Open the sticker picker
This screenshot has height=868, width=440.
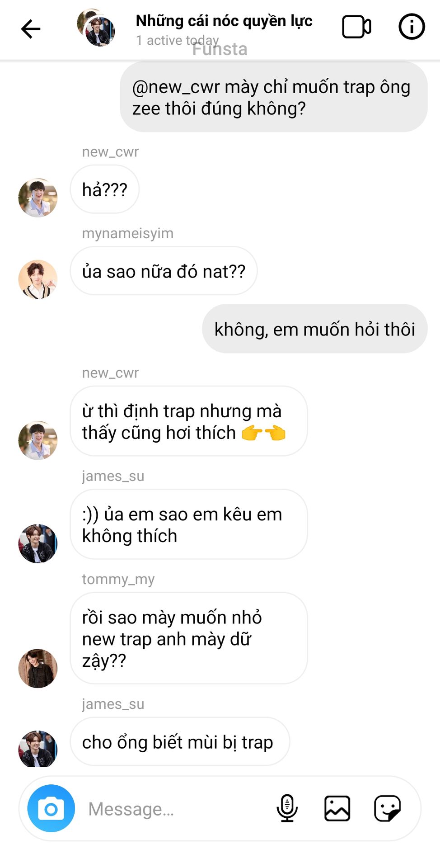pos(387,808)
